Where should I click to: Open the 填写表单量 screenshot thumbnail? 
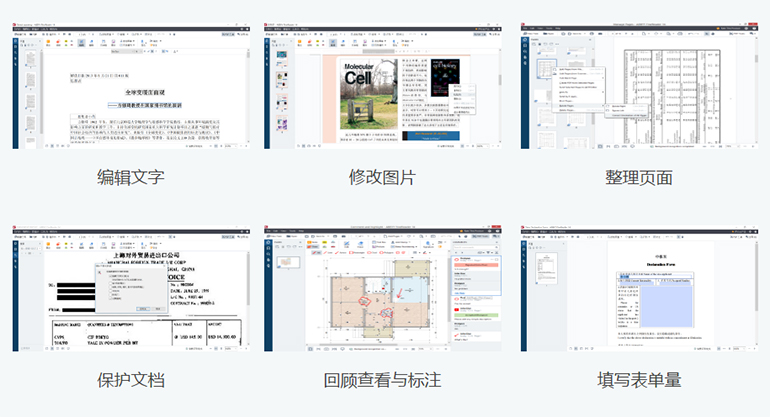(x=639, y=289)
